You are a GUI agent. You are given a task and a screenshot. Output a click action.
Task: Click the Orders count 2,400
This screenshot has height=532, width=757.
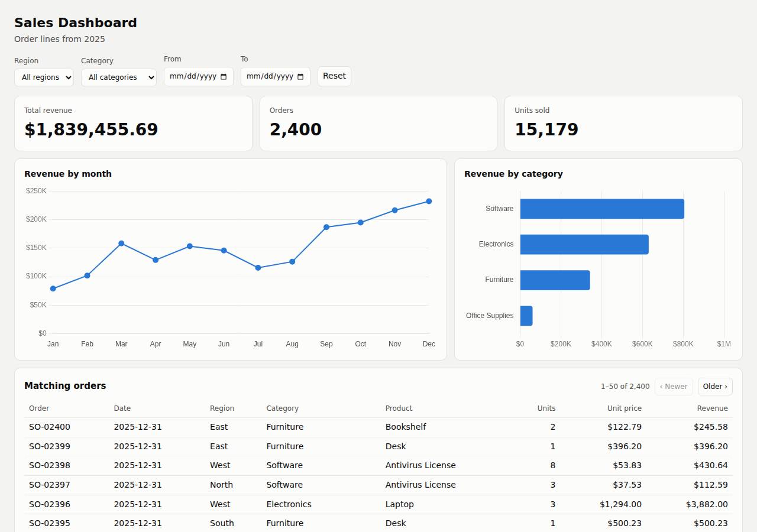coord(296,129)
